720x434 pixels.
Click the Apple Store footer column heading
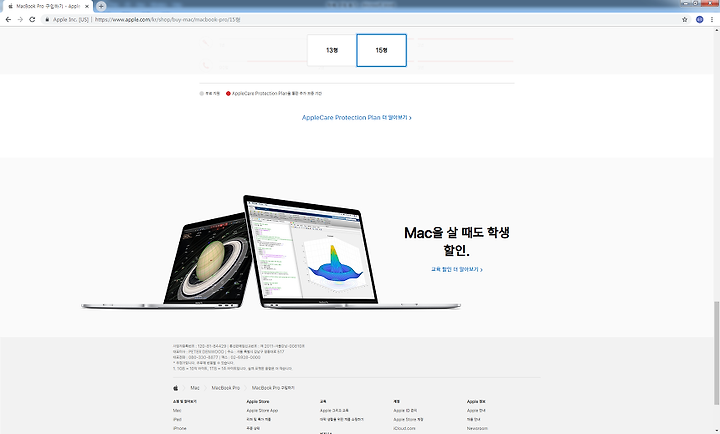(x=258, y=401)
